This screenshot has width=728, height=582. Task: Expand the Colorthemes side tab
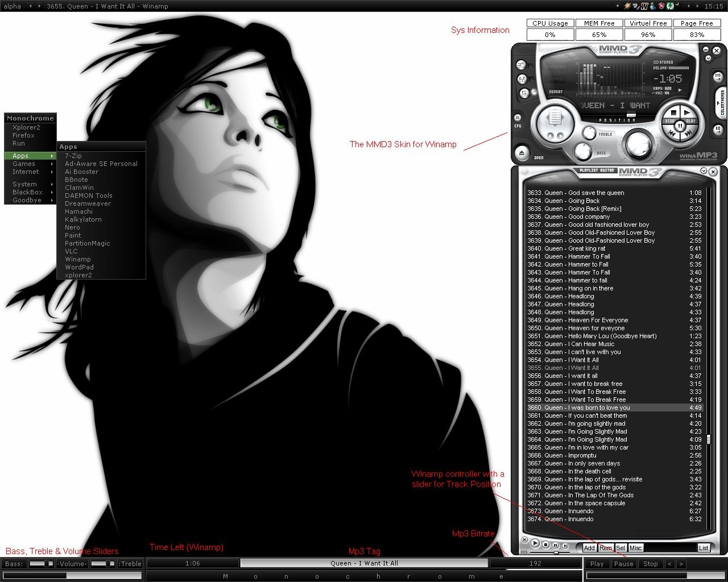click(721, 103)
